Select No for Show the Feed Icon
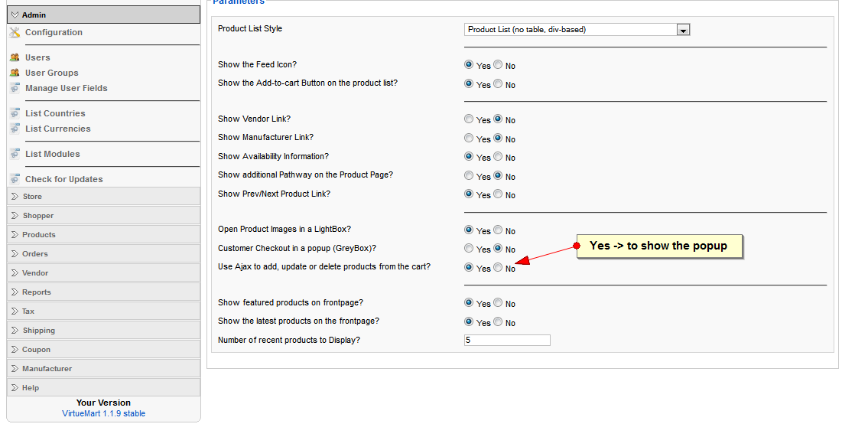The width and height of the screenshot is (868, 424). point(498,65)
